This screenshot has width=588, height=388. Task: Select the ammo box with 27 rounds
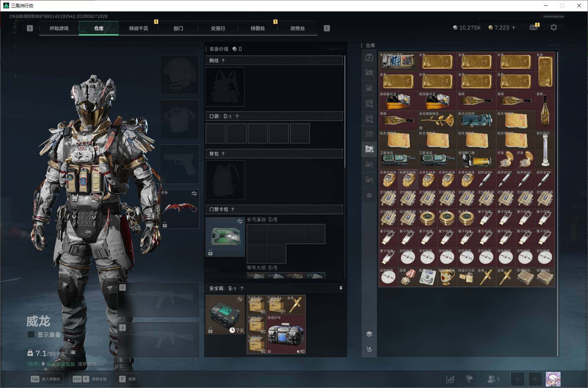click(x=276, y=305)
